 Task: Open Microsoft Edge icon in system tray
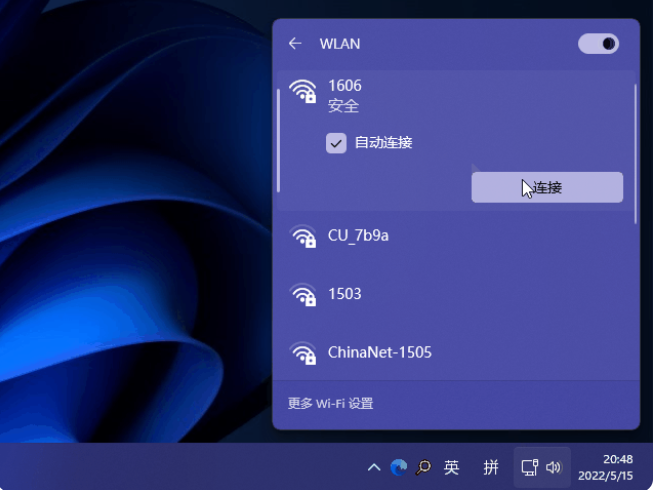point(399,467)
